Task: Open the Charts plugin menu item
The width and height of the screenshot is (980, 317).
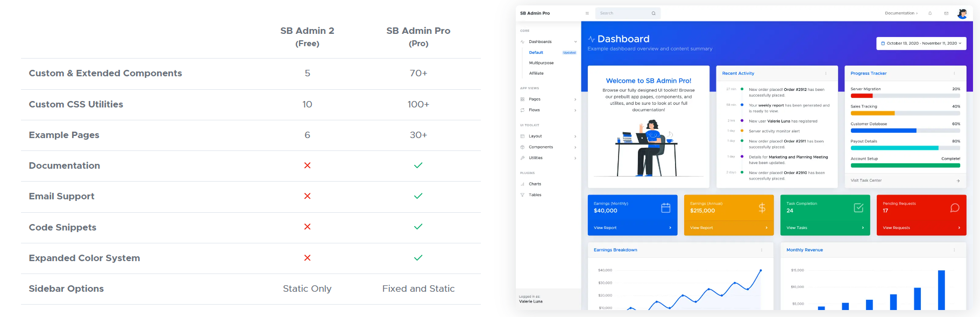Action: [x=535, y=184]
